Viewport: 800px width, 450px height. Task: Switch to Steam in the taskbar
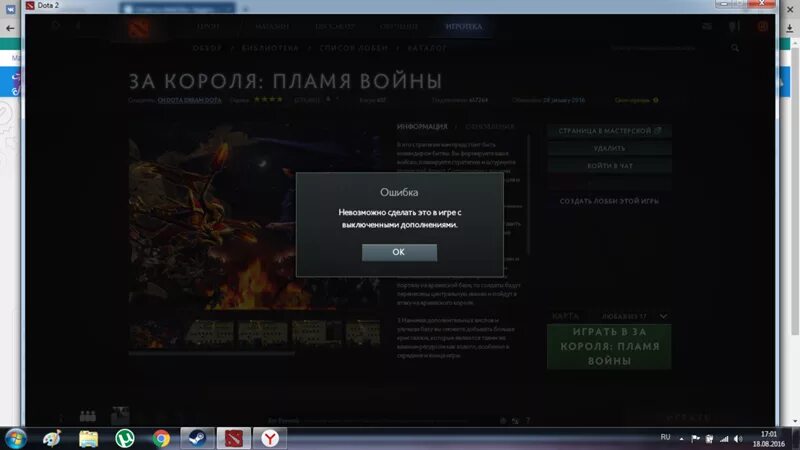click(x=197, y=438)
